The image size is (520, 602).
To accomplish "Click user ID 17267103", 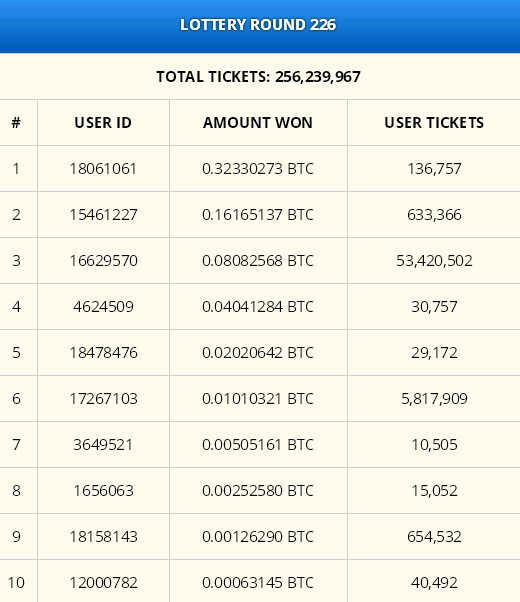I will pos(103,399).
